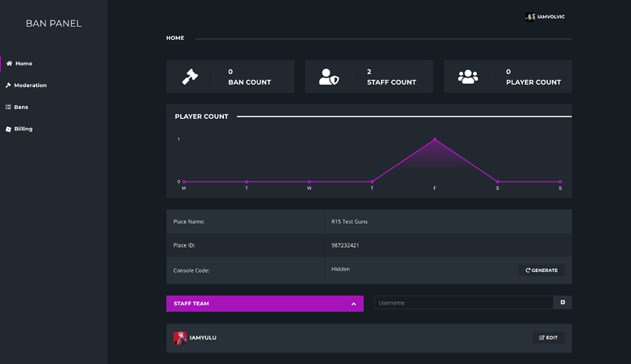631x364 pixels.
Task: Click the Friday peak point on chart
Action: [x=435, y=139]
